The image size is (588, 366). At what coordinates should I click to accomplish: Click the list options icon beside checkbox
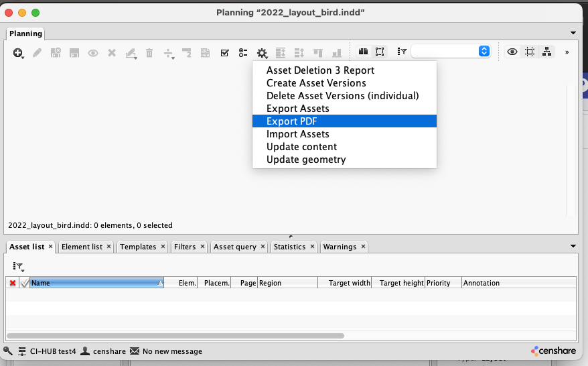[243, 52]
